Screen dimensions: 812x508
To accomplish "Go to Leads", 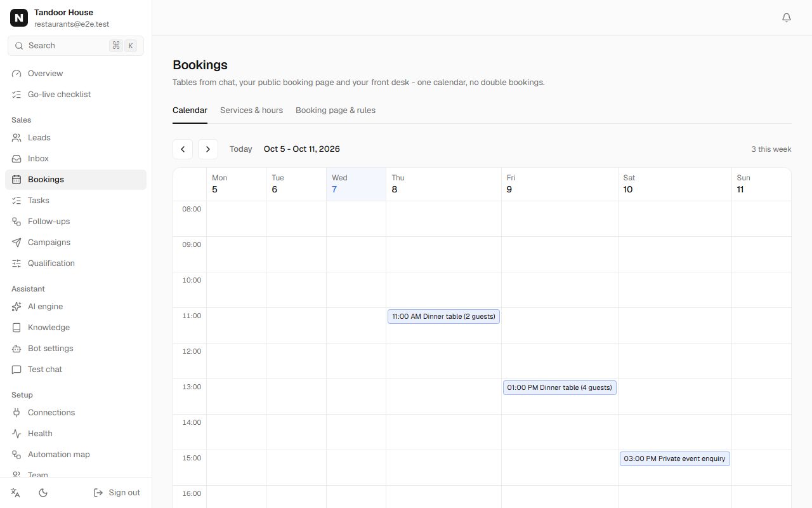I will (x=75, y=138).
